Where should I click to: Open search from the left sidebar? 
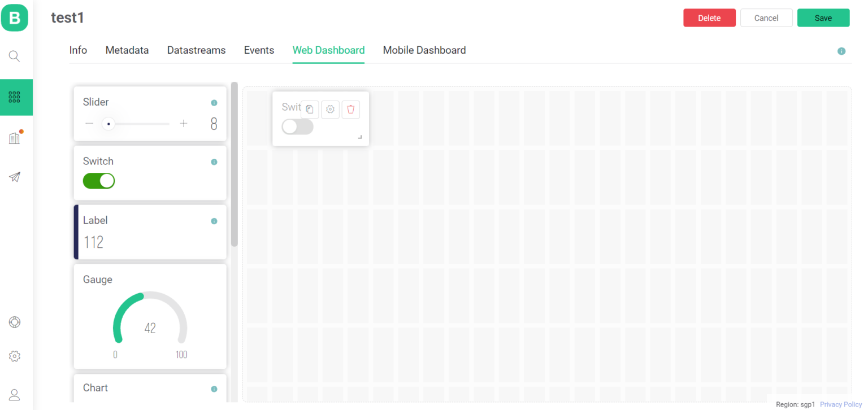(x=14, y=56)
